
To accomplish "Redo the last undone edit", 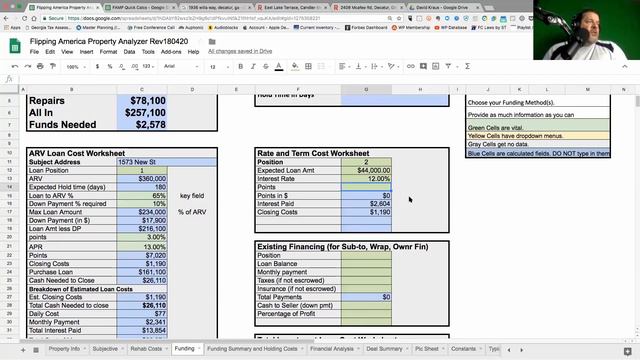I will 28,66.
